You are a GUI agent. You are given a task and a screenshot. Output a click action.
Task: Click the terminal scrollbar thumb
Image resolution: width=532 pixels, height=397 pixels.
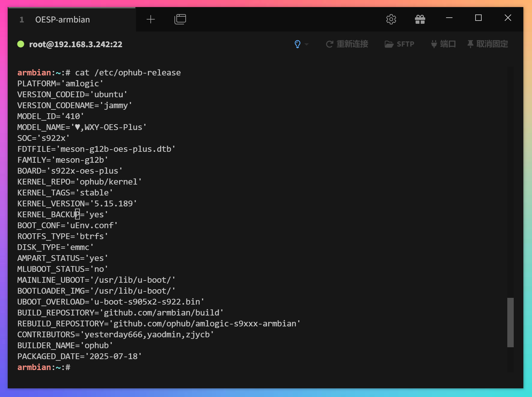point(510,322)
